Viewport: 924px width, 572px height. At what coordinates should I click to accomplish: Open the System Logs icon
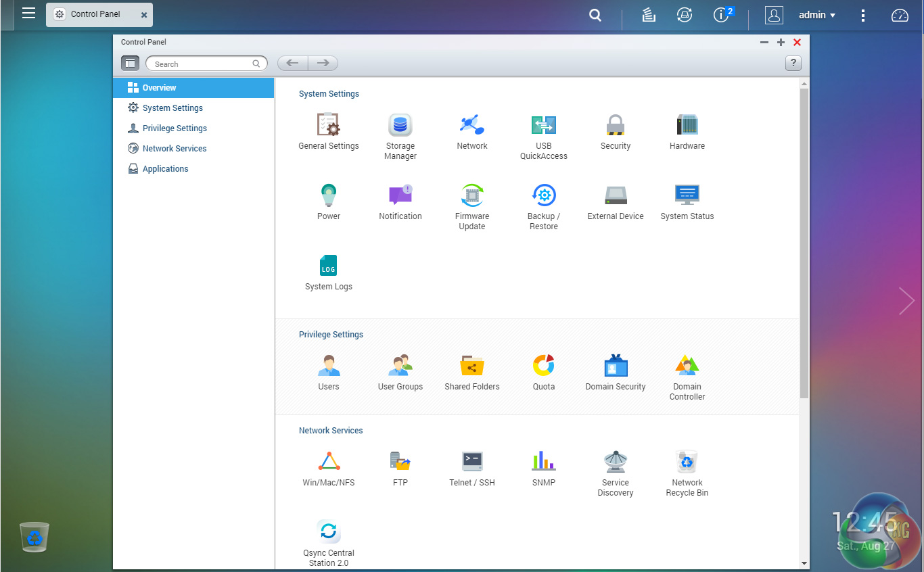(x=329, y=266)
